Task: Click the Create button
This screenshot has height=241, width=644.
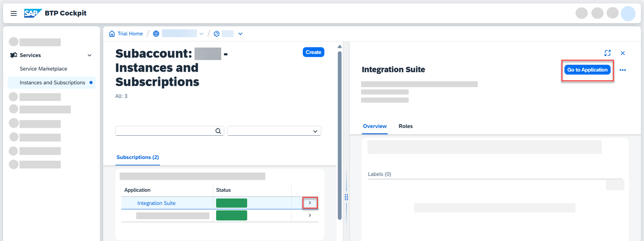Action: coord(314,52)
